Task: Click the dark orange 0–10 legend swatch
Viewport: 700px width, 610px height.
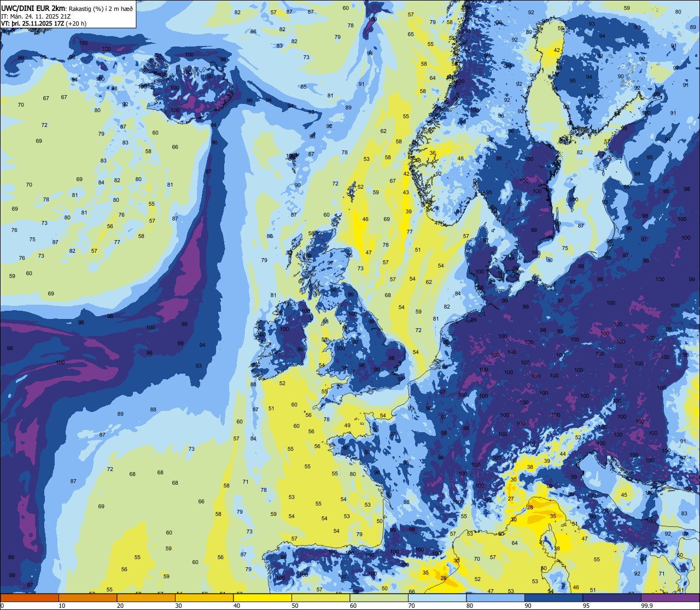Action: click(30, 597)
